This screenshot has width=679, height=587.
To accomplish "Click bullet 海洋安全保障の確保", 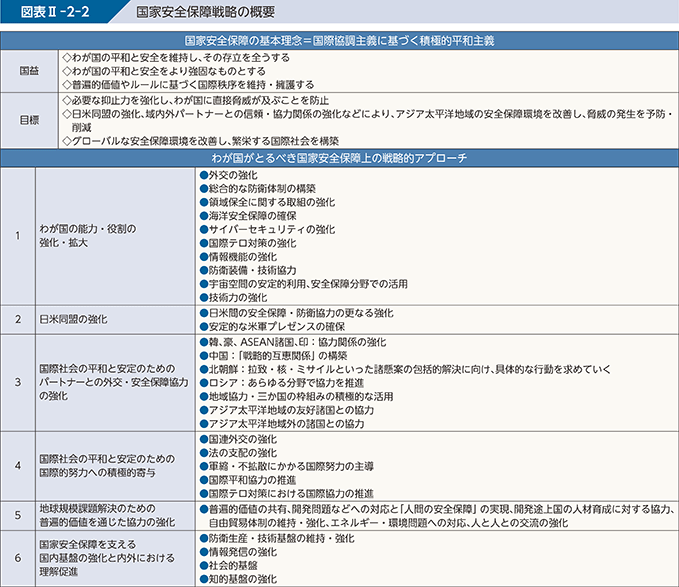I will click(x=248, y=216).
